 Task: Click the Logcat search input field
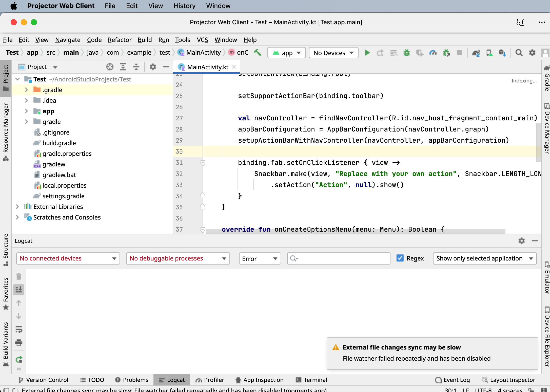tap(339, 258)
